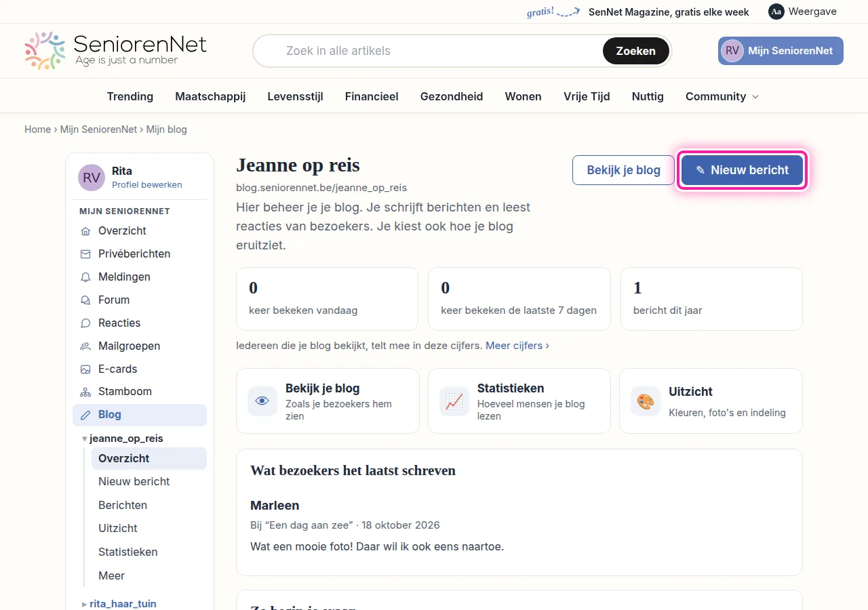Open the Weergave display settings icon
868x610 pixels.
tap(776, 12)
